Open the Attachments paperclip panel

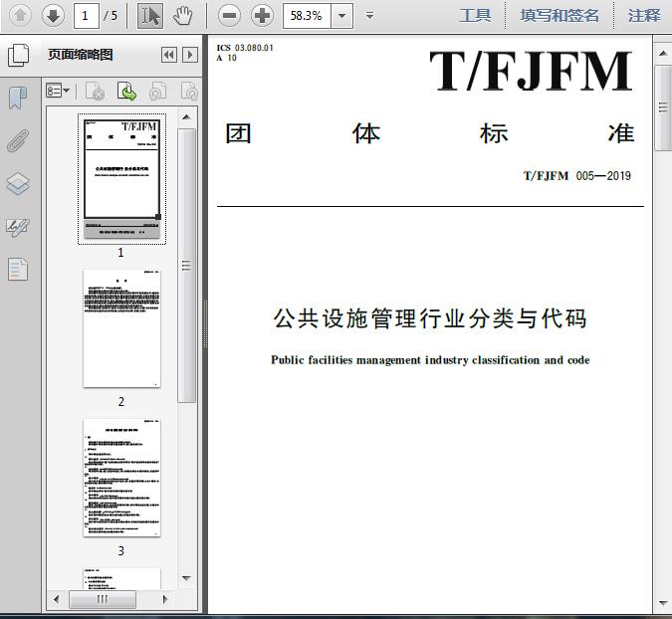[x=18, y=140]
